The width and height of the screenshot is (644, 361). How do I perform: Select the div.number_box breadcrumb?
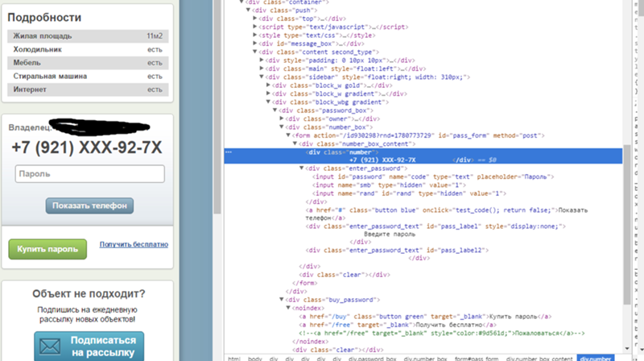[x=425, y=359]
